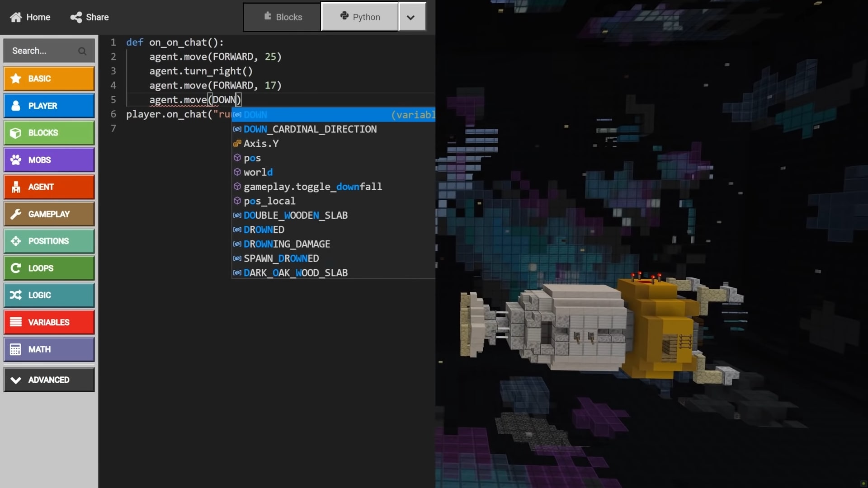Click the search magnifier icon
This screenshot has width=868, height=488.
[x=82, y=51]
